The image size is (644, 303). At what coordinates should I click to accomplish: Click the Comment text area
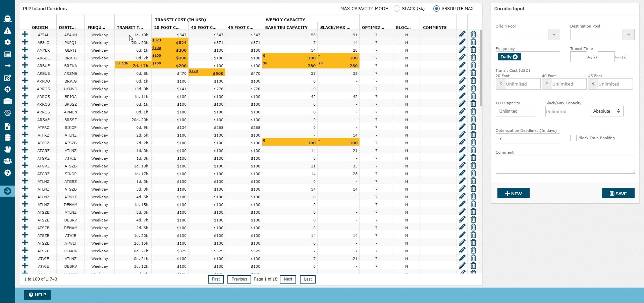pos(565,164)
